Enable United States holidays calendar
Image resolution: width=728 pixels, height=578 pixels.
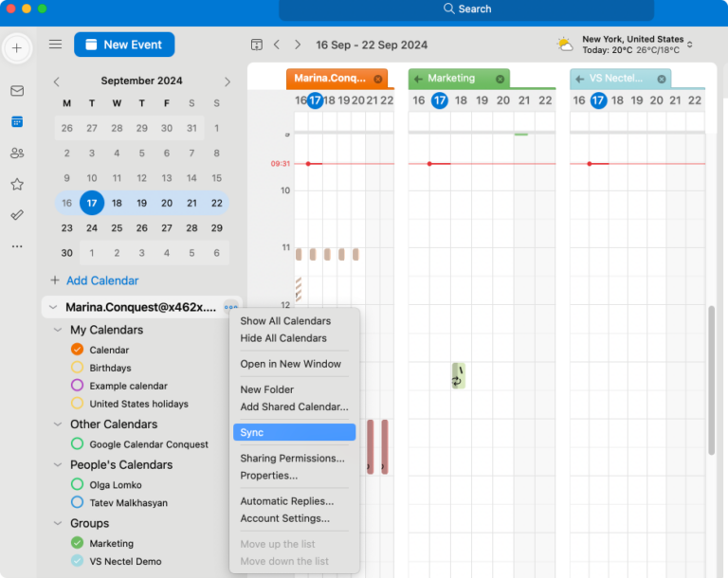coord(77,403)
